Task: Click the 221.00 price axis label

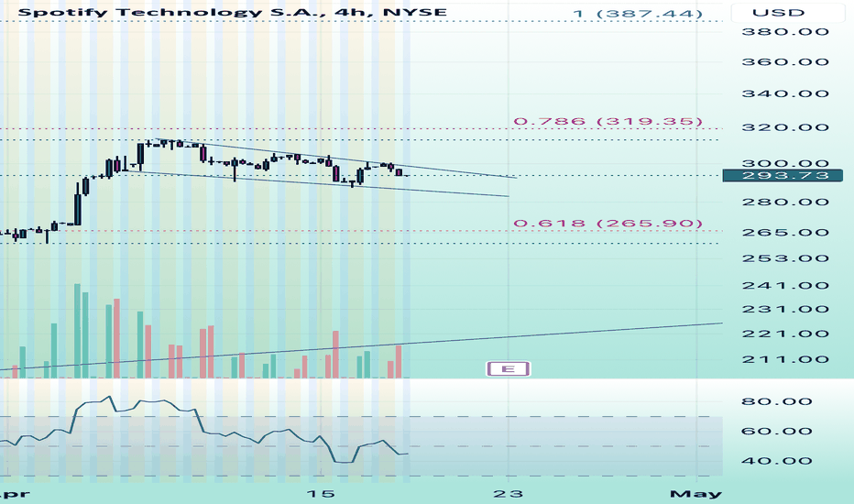Action: pyautogui.click(x=785, y=334)
